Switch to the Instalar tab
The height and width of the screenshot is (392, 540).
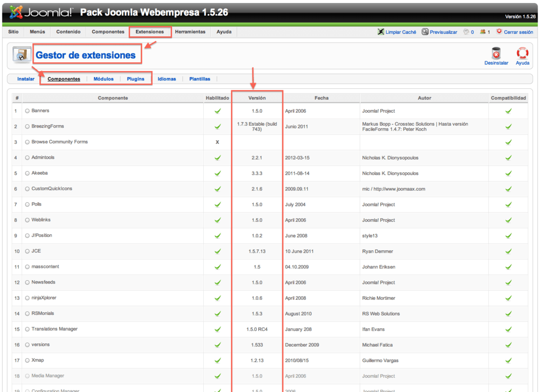pos(26,79)
